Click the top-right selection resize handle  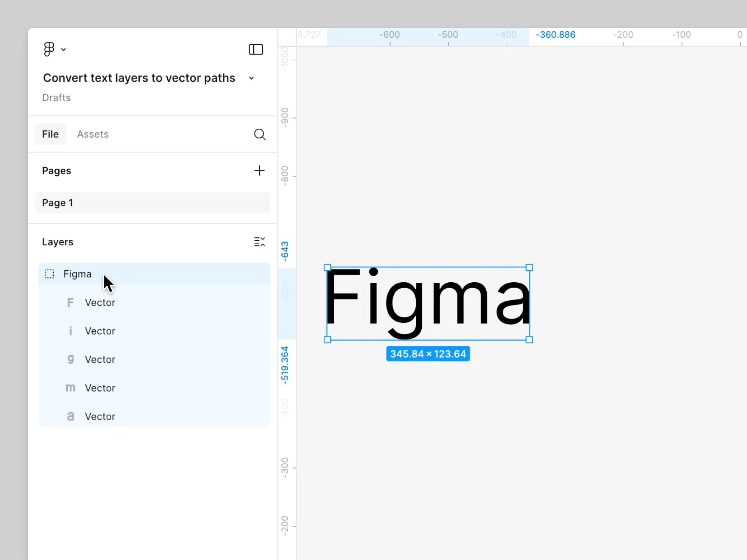pyautogui.click(x=529, y=268)
